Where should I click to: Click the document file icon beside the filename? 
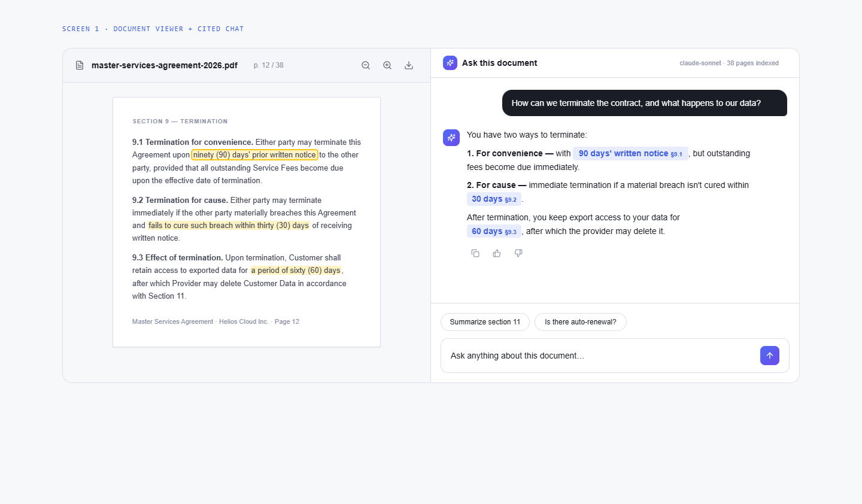tap(80, 65)
